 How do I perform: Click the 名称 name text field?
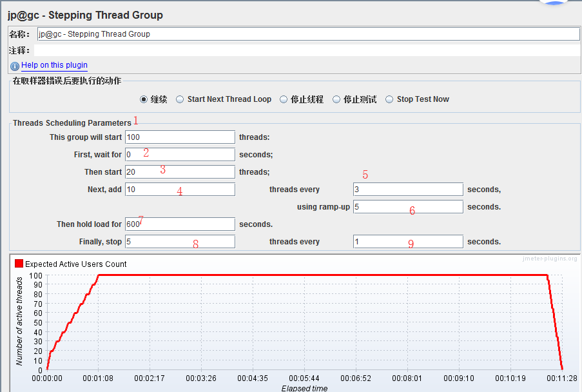pos(308,34)
